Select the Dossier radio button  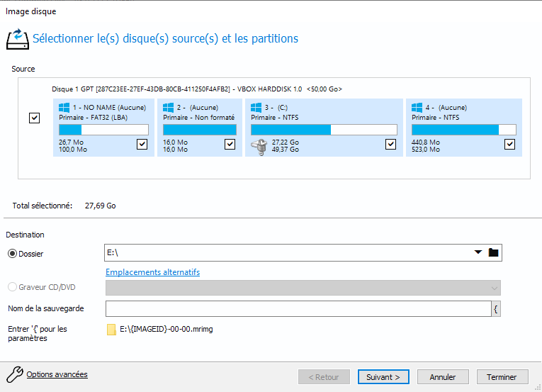12,253
